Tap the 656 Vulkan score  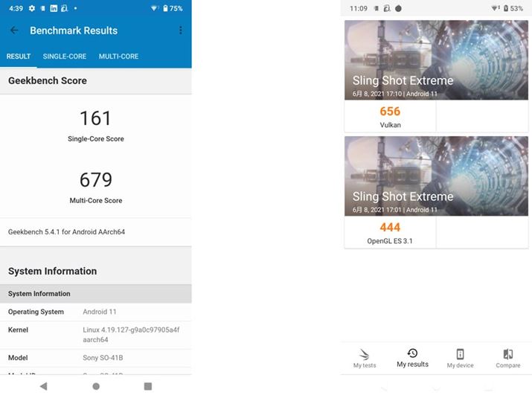[x=390, y=112]
